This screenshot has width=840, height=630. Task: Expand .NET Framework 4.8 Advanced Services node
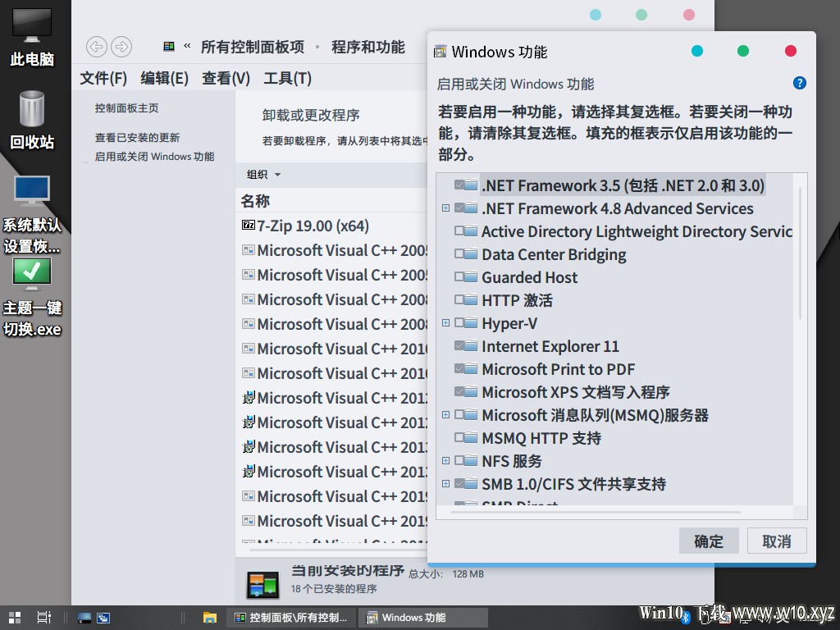tap(445, 208)
